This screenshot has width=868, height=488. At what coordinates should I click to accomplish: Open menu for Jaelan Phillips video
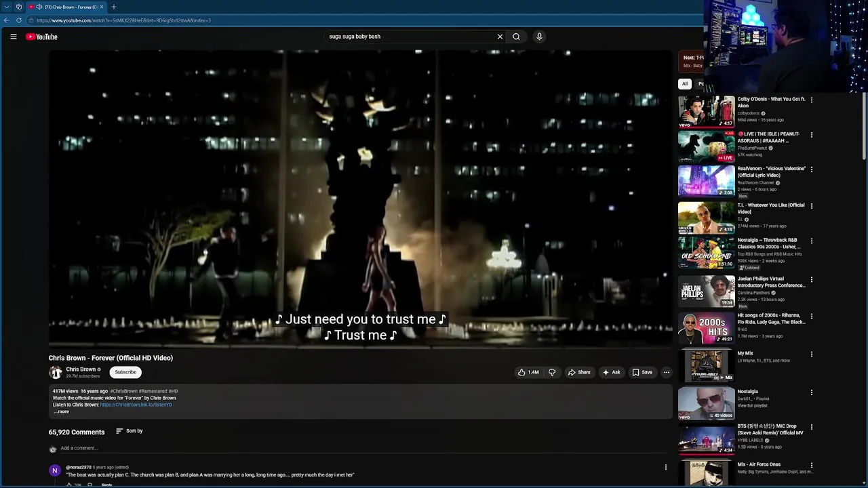811,280
